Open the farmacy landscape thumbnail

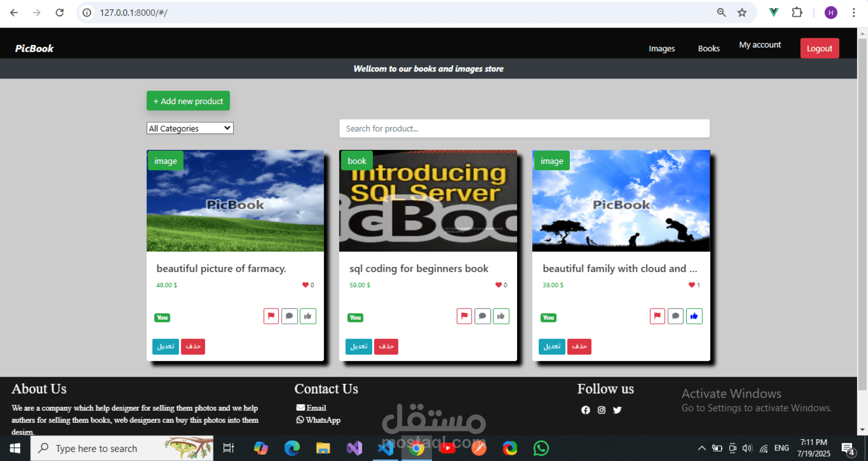tap(235, 201)
